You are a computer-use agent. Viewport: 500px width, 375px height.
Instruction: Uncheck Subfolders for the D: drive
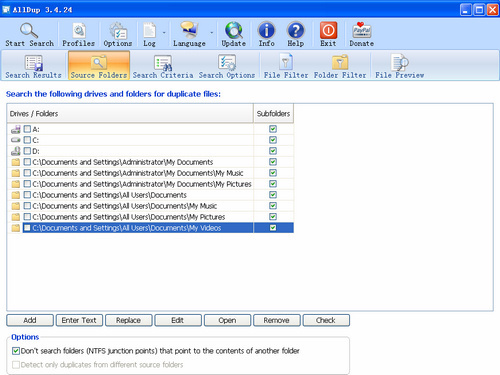pos(273,151)
